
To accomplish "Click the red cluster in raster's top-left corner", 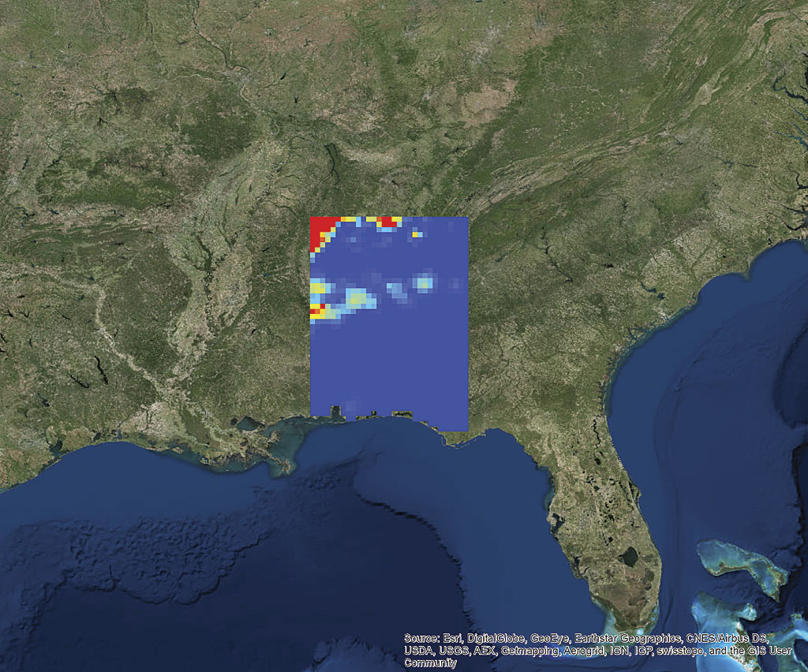I will pos(320,228).
